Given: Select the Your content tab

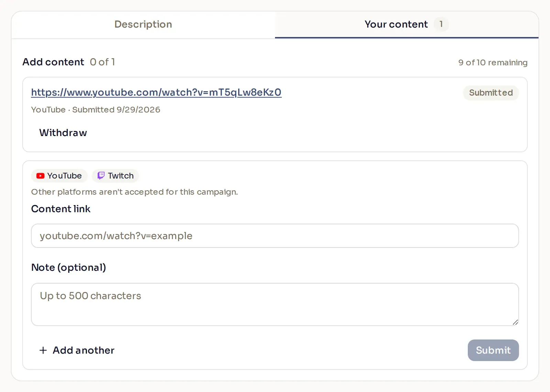Looking at the screenshot, I should point(407,24).
